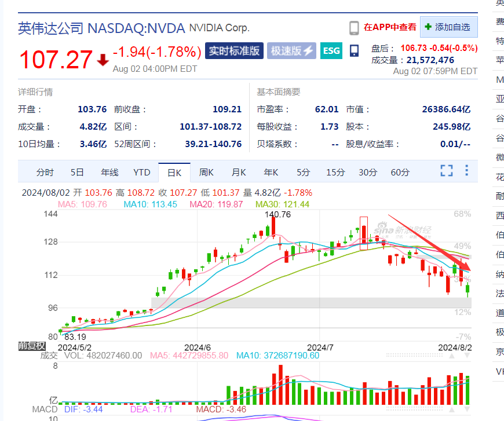This screenshot has width=504, height=421.
Task: Click the phone icon beside 在APP中查看
Action: 354,28
